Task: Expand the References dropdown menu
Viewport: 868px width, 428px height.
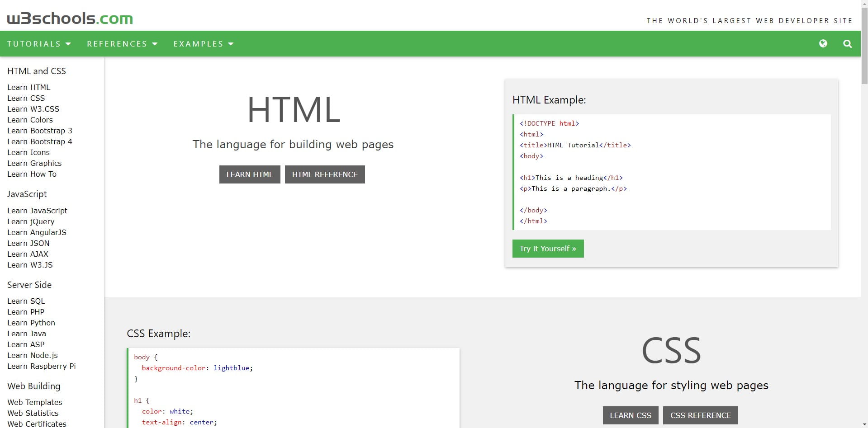Action: pos(122,44)
